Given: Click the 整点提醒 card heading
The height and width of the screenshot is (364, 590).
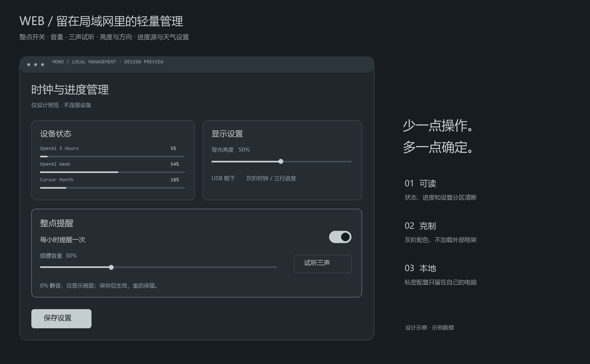Looking at the screenshot, I should pyautogui.click(x=57, y=223).
